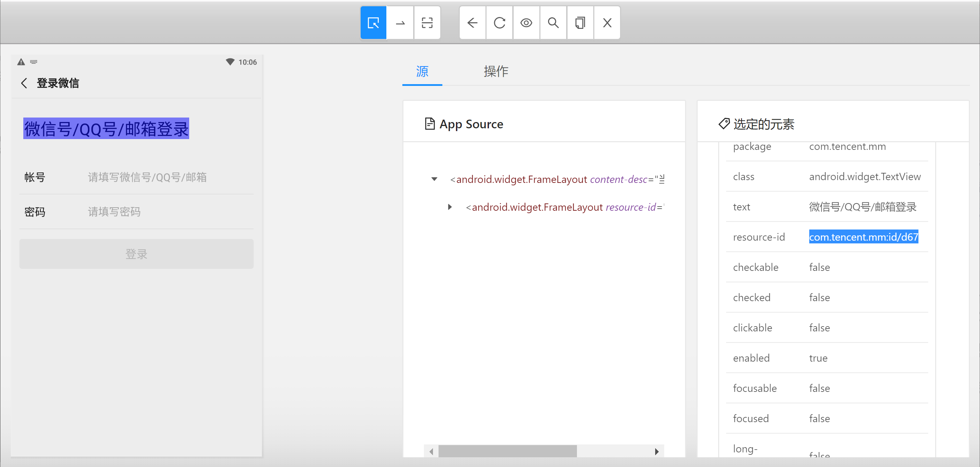Image resolution: width=980 pixels, height=467 pixels.
Task: Click the focusable row false value
Action: pos(819,388)
